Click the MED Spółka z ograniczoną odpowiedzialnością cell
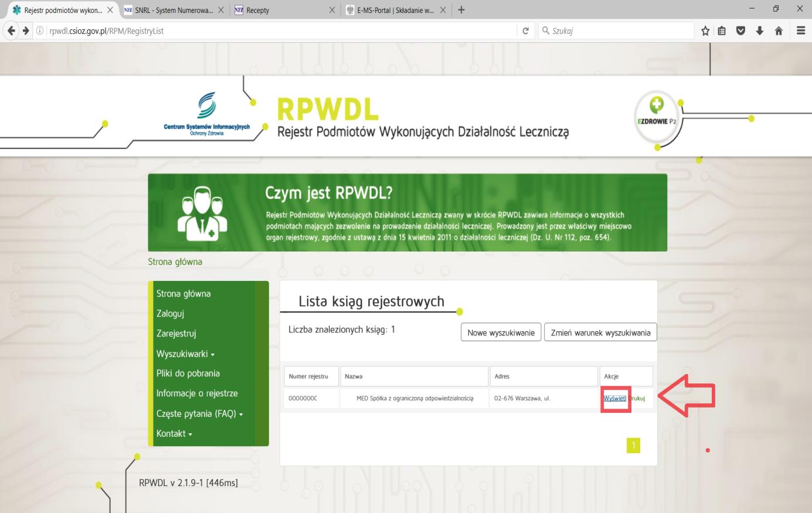The width and height of the screenshot is (812, 513). (x=415, y=398)
